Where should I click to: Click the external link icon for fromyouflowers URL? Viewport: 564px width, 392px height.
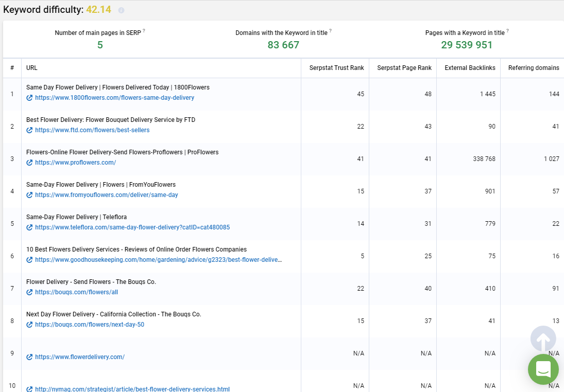[x=29, y=195]
